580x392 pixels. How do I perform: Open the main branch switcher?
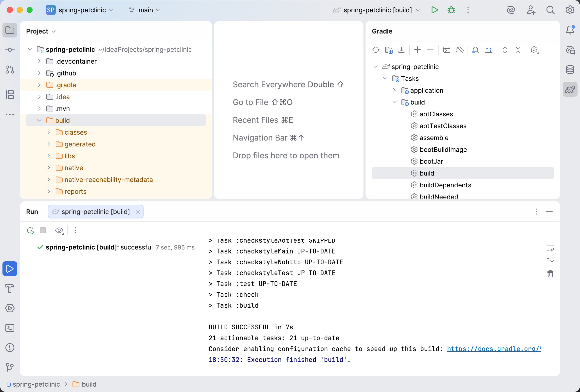click(x=144, y=10)
